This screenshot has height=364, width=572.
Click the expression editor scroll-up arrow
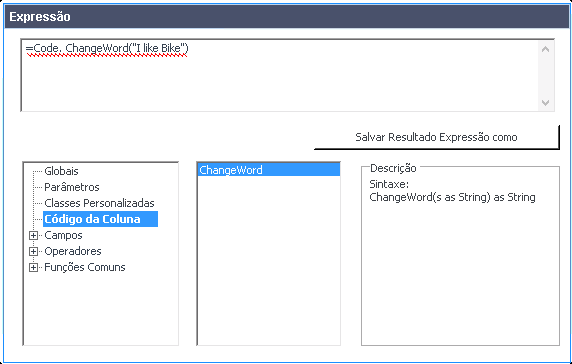pos(545,49)
